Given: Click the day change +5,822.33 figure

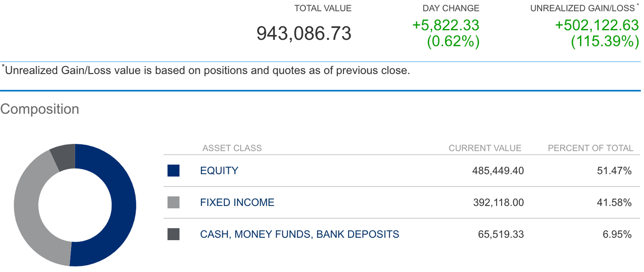Looking at the screenshot, I should point(446,25).
